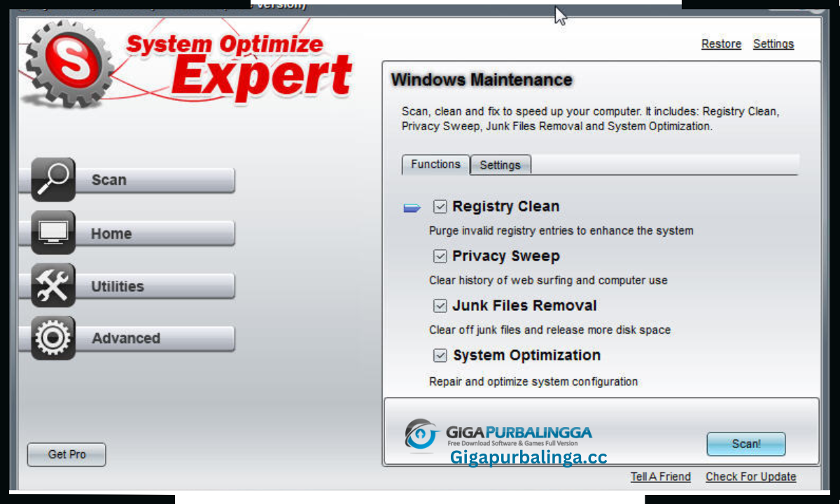Uncheck the Junk Files Removal checkbox
840x504 pixels.
click(440, 306)
